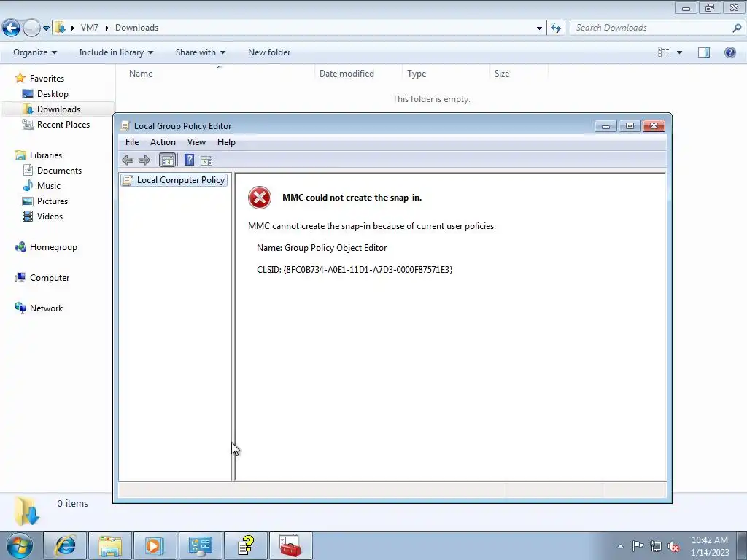The width and height of the screenshot is (747, 560).
Task: Sort by Type column header
Action: coord(446,74)
